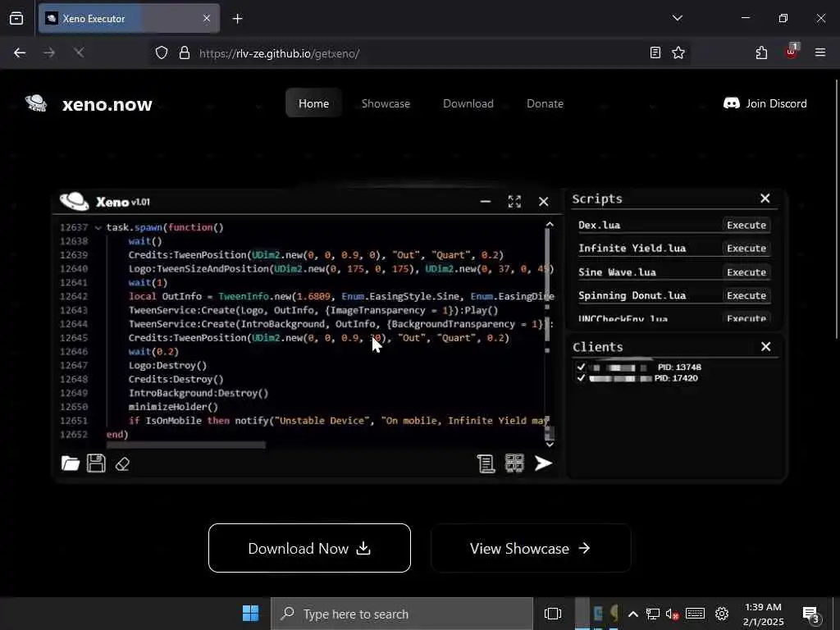Click the View Showcase button

[x=531, y=548]
